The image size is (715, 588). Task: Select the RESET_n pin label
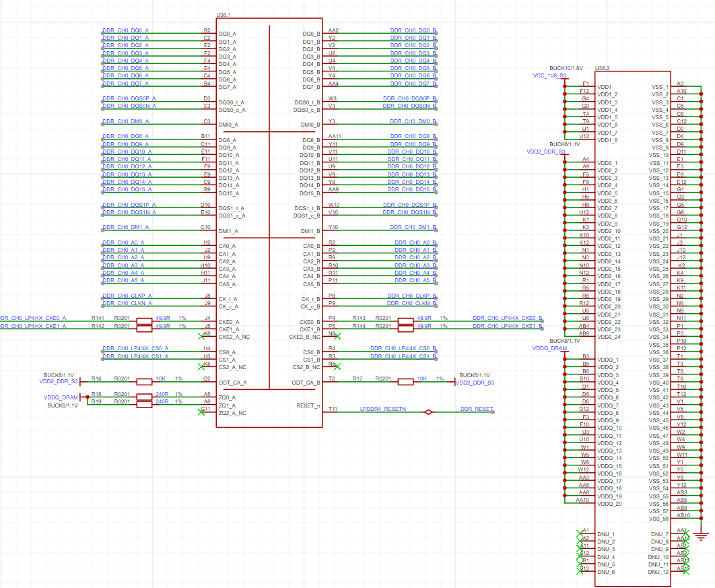point(308,405)
